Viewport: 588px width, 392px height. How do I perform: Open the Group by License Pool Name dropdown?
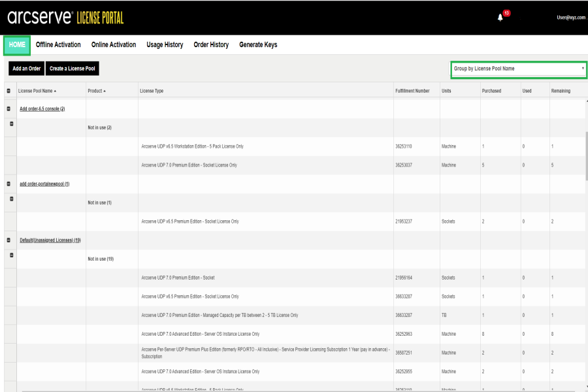[x=518, y=69]
